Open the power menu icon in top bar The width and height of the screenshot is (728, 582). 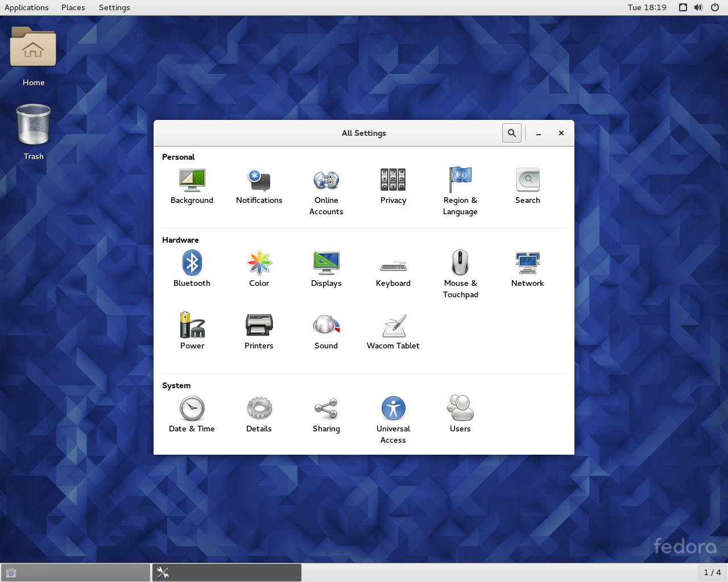tap(715, 7)
